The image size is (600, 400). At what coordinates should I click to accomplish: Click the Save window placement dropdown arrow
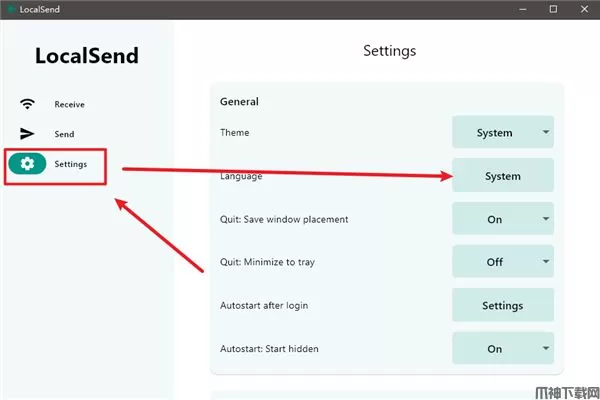point(545,219)
